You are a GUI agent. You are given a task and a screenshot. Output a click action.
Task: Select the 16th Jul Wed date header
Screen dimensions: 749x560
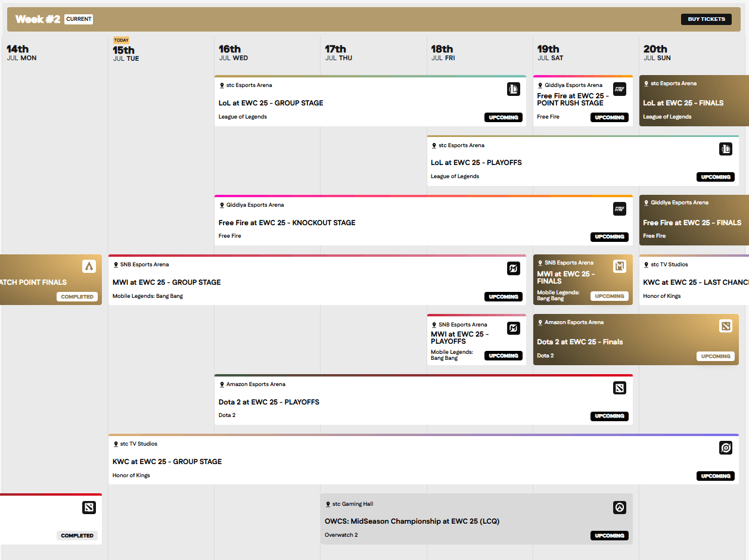pyautogui.click(x=234, y=52)
